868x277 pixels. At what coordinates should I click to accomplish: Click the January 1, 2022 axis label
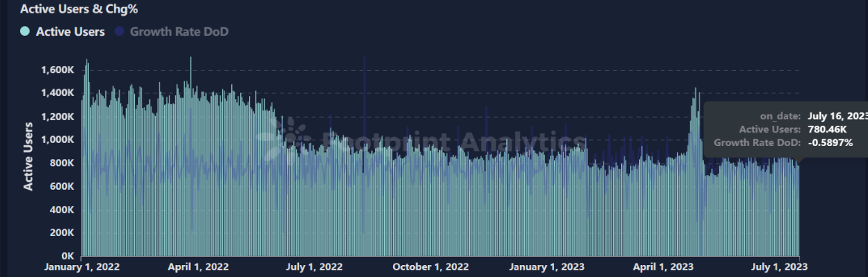(x=82, y=267)
